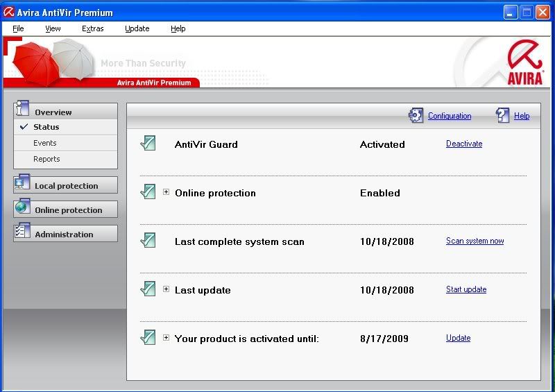Open the Extras menu
555x392 pixels.
(93, 28)
